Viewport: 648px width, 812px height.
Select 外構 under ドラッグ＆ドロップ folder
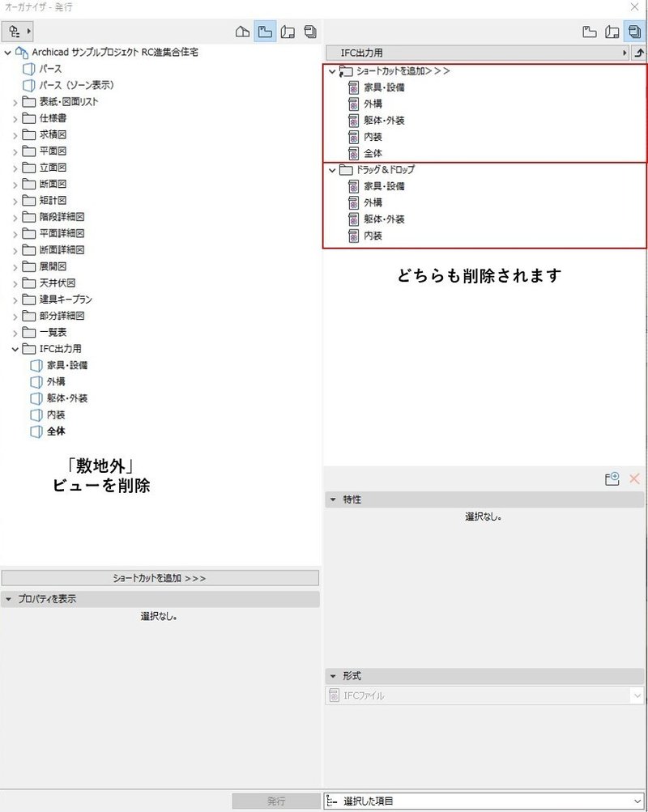coord(373,203)
